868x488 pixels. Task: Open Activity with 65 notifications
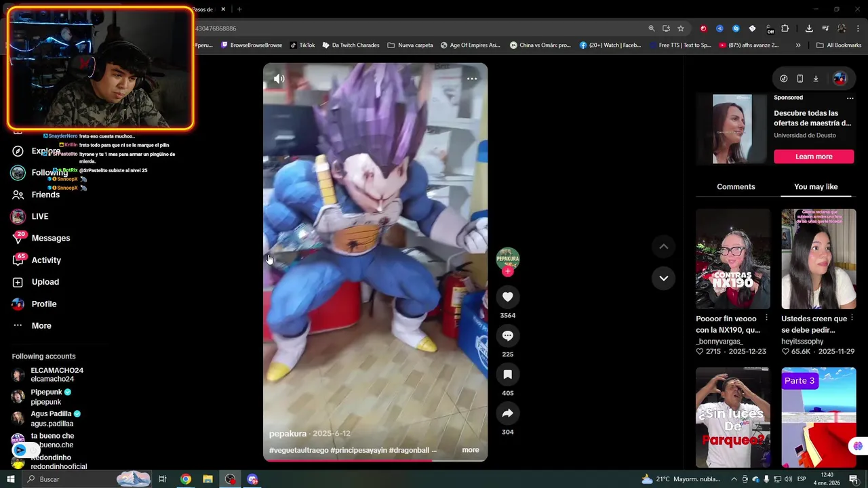[x=37, y=260]
